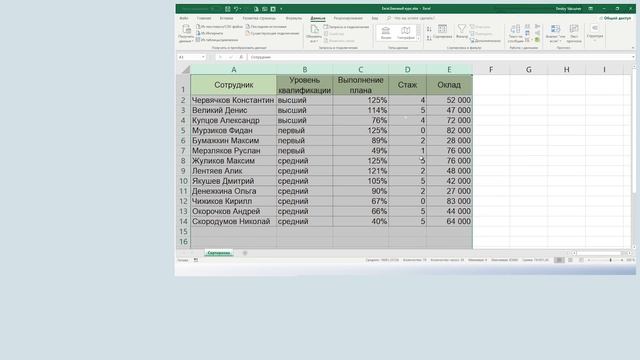Viewport: 640px width, 360px height.
Task: Click header cell Стаж
Action: [x=407, y=85]
